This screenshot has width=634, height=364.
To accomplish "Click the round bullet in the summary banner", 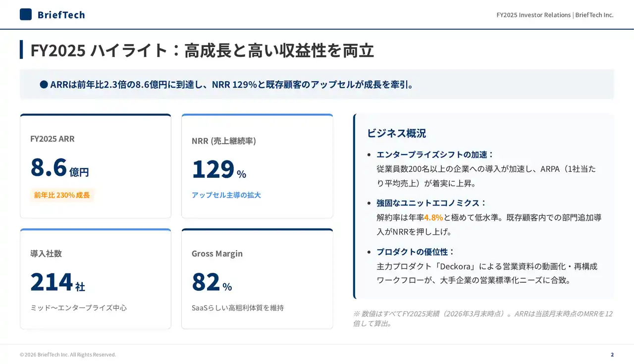I will [44, 85].
